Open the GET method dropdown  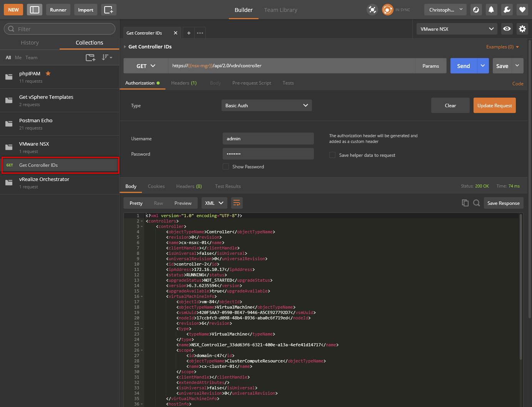pyautogui.click(x=146, y=66)
